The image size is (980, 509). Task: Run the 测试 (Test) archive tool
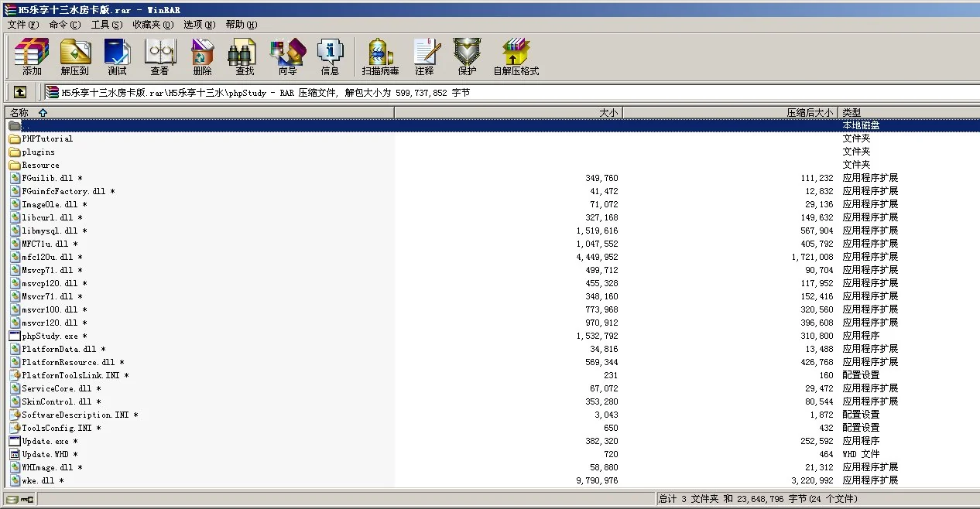(117, 57)
